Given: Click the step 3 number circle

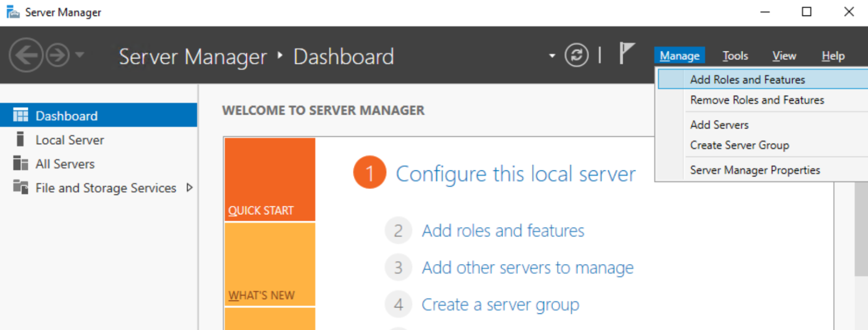Looking at the screenshot, I should point(398,267).
